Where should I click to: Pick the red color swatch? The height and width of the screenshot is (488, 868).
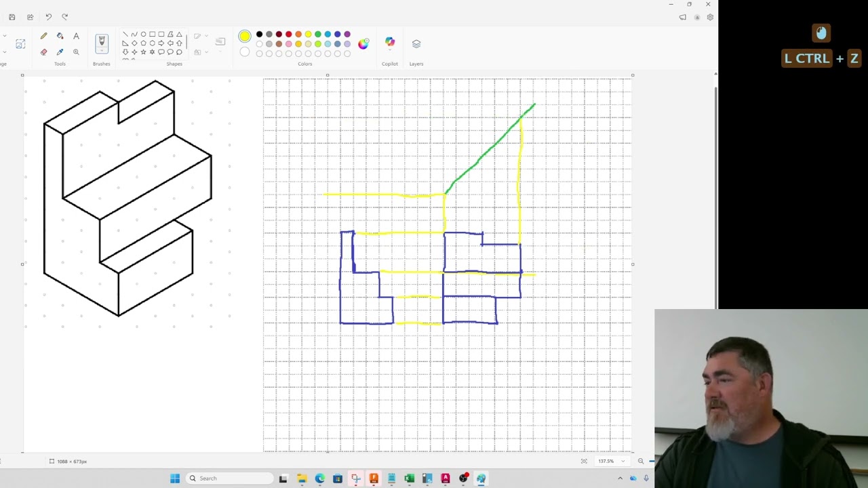click(x=288, y=34)
